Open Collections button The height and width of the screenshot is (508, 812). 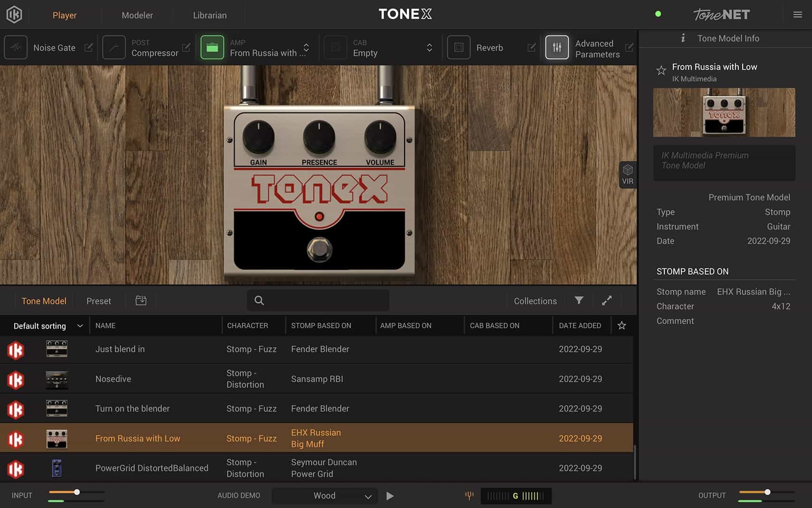pyautogui.click(x=535, y=301)
